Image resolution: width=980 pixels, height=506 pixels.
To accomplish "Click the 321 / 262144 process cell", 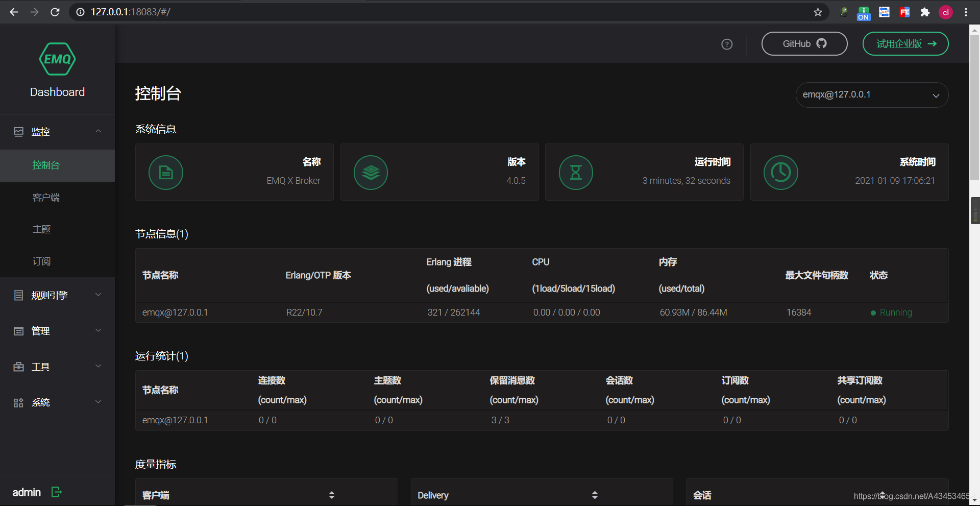I will click(454, 312).
